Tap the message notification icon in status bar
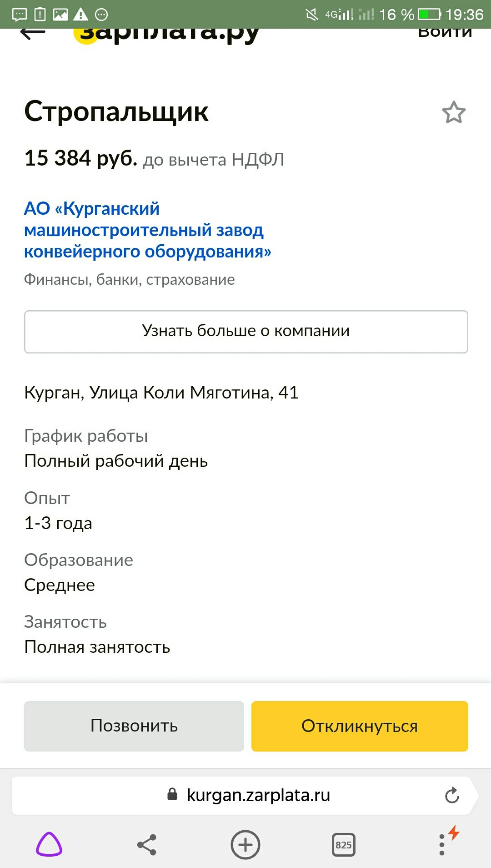The image size is (491, 868). tap(19, 15)
